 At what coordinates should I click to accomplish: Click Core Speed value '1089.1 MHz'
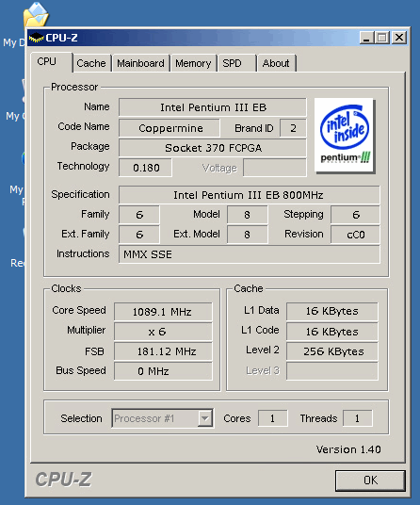(x=163, y=312)
